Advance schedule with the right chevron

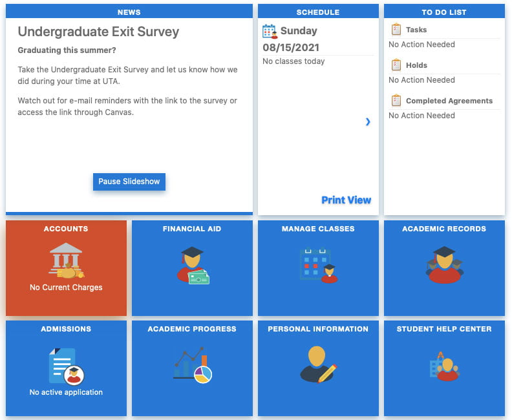(368, 121)
